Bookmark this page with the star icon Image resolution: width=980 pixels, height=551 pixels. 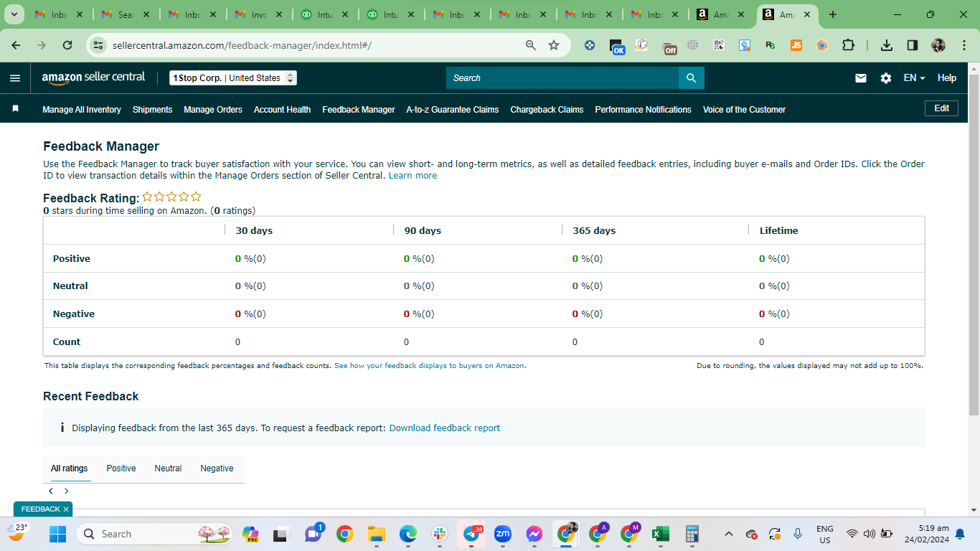coord(554,45)
